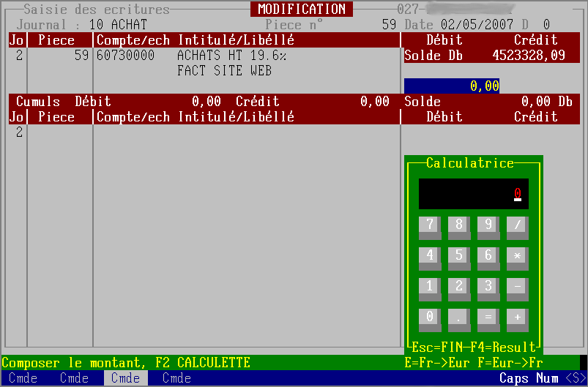
Task: Click the decimal point calculator key
Action: tap(458, 317)
